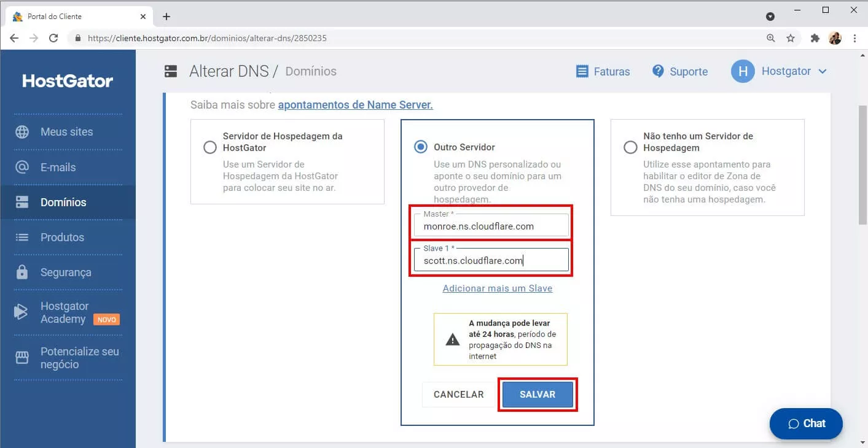Viewport: 868px width, 448px height.
Task: Click the page vertical scrollbar thumb
Action: pyautogui.click(x=862, y=164)
